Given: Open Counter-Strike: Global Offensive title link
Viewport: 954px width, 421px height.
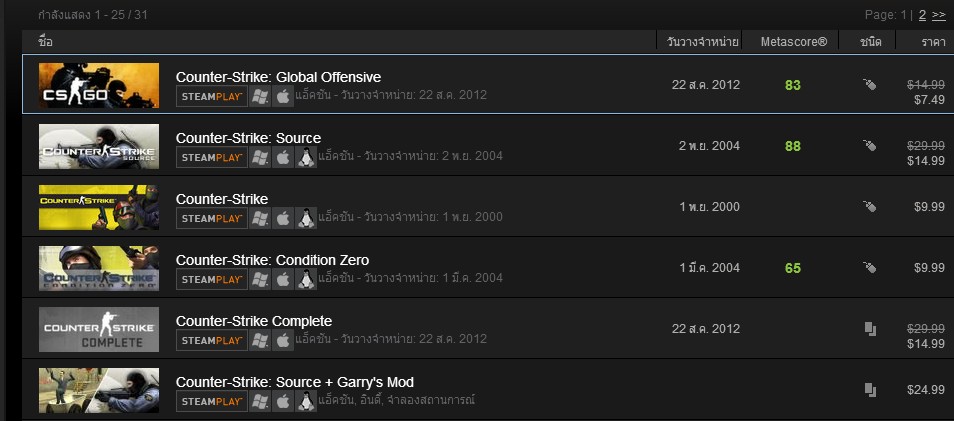Looking at the screenshot, I should [x=278, y=77].
